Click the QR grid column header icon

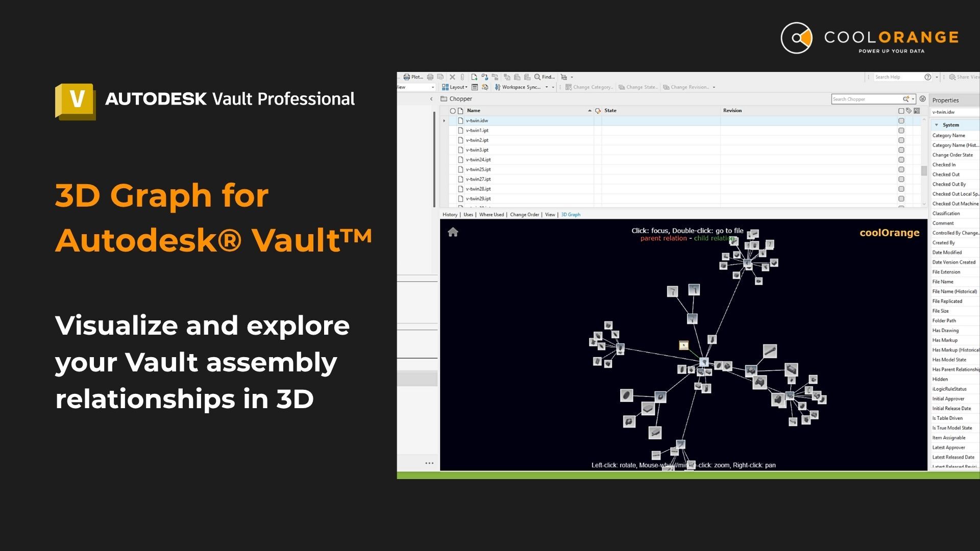917,111
